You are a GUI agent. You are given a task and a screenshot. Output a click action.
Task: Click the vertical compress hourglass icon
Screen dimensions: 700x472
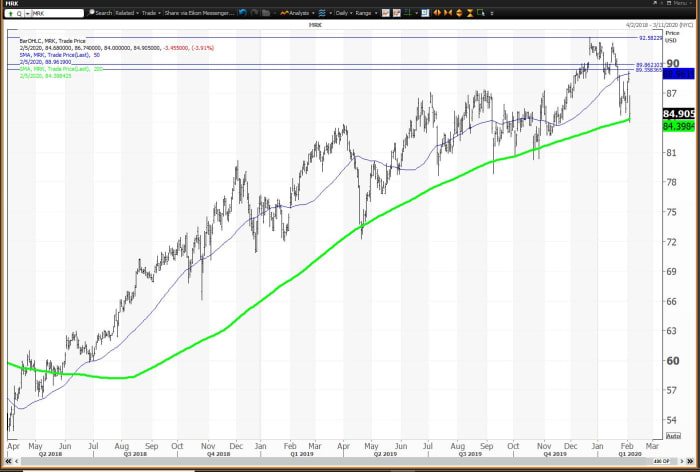point(470,13)
